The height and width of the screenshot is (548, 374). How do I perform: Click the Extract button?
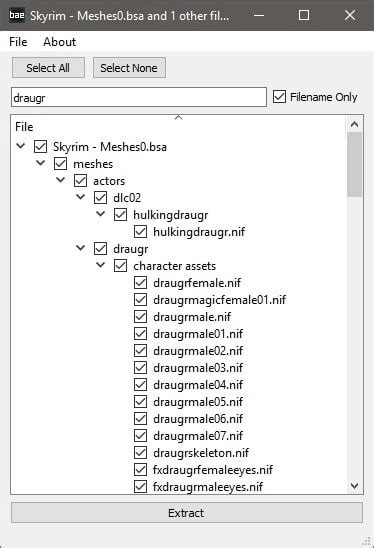[187, 513]
